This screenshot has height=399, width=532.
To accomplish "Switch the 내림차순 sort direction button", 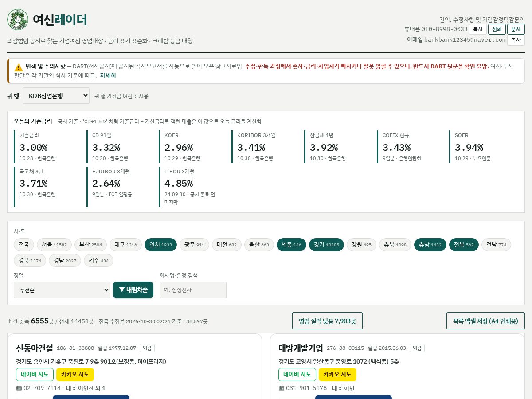I will tap(133, 290).
